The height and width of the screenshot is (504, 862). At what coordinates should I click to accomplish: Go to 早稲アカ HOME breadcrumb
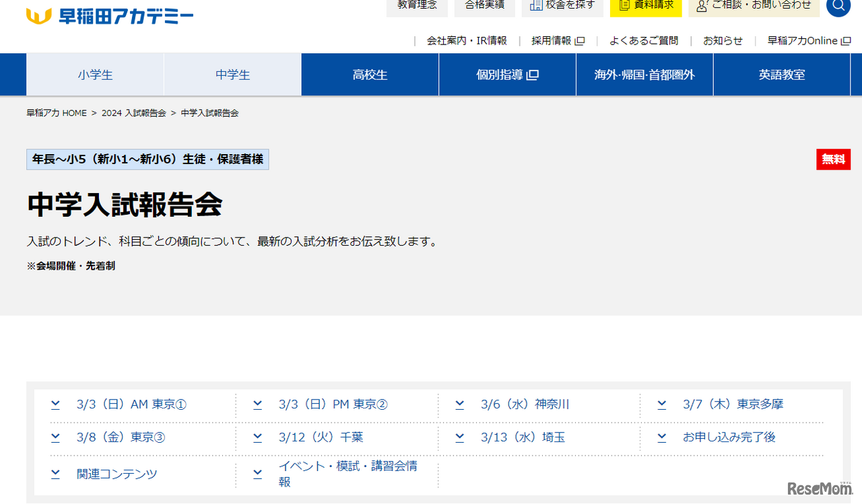pos(57,113)
